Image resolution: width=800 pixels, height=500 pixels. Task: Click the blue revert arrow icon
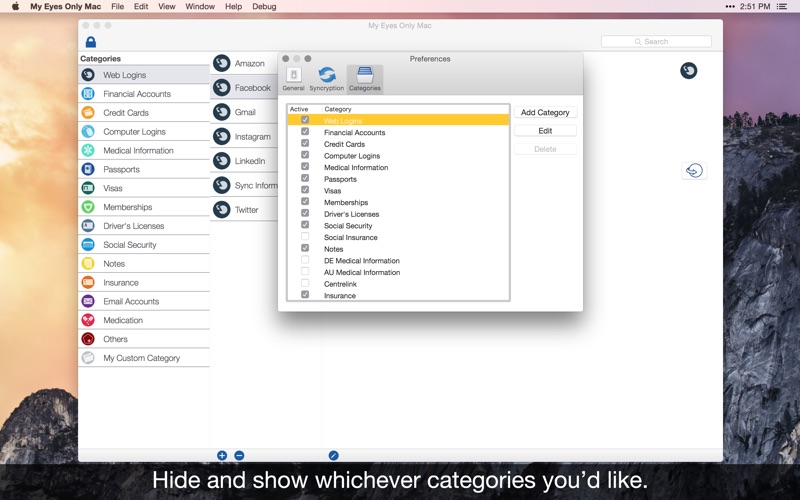pos(694,170)
